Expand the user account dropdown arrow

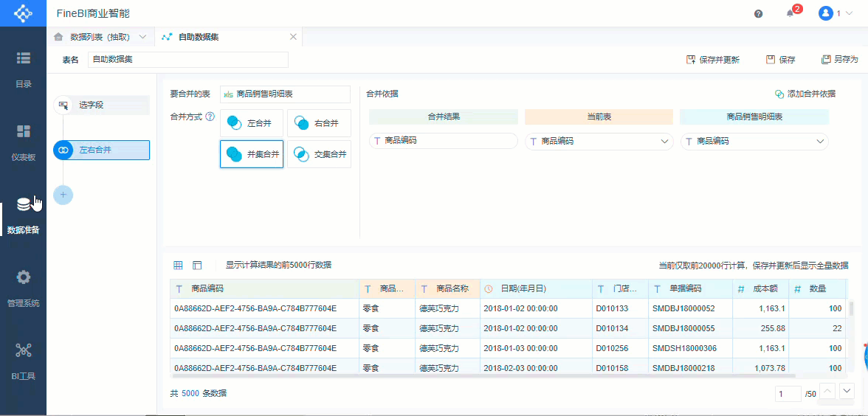tap(849, 14)
